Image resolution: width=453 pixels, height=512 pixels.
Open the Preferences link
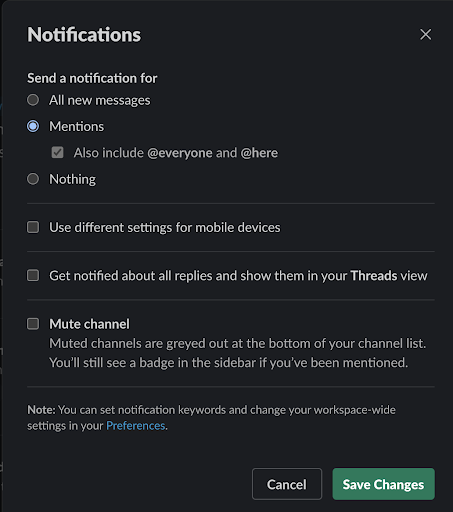pos(136,426)
